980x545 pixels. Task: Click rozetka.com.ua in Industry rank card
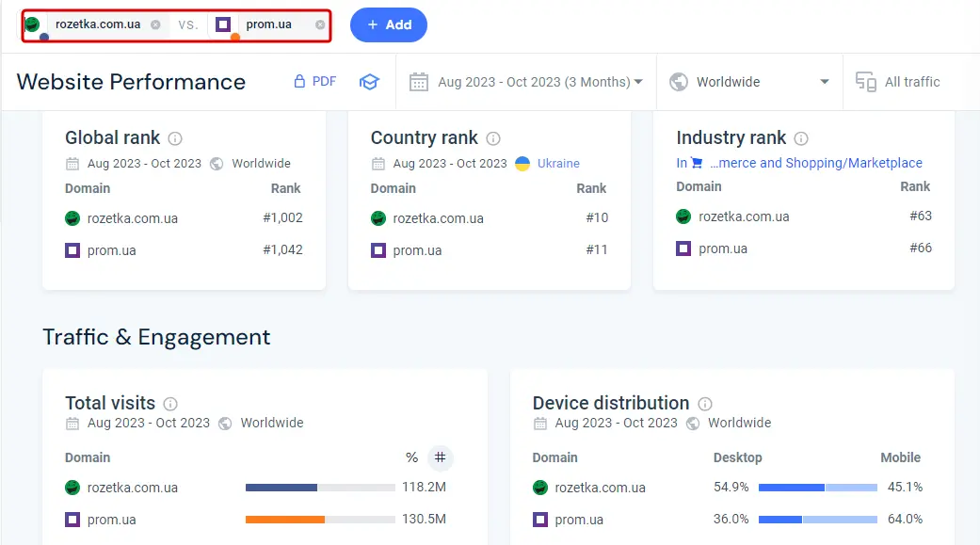tap(744, 216)
